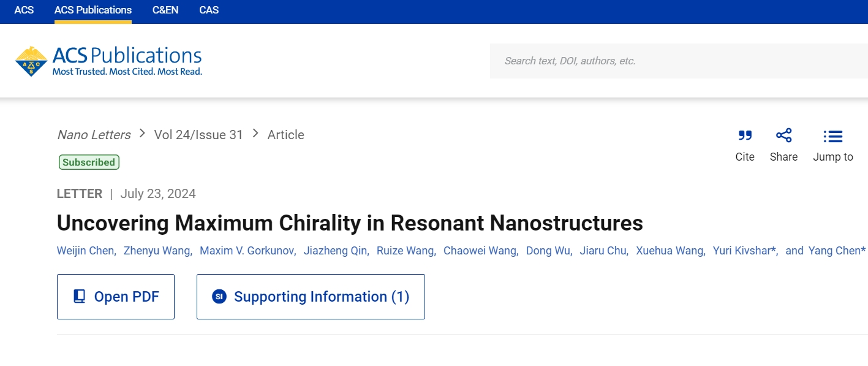The width and height of the screenshot is (868, 366).
Task: Click author Maxim V. Gorkunov
Action: pos(248,251)
